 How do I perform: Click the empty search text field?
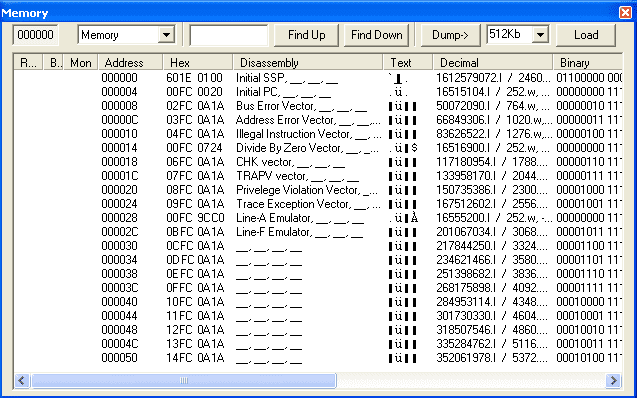229,35
